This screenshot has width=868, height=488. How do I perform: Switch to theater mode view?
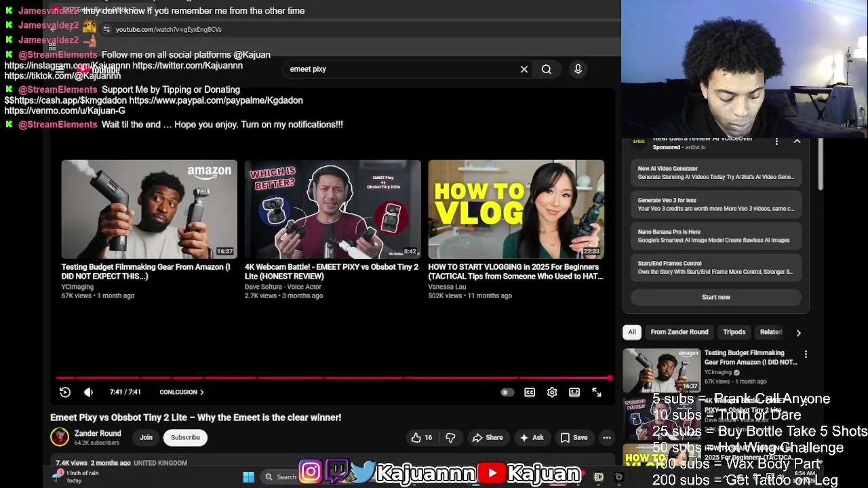point(574,392)
